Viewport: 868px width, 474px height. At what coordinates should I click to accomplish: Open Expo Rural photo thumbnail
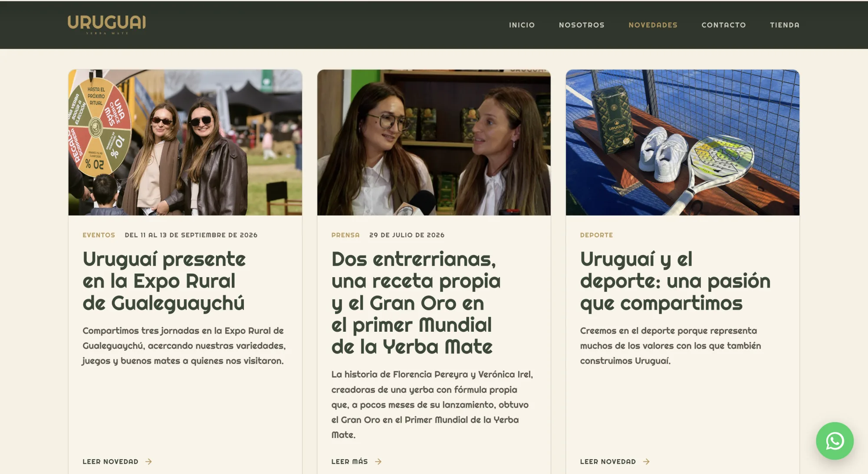point(185,142)
